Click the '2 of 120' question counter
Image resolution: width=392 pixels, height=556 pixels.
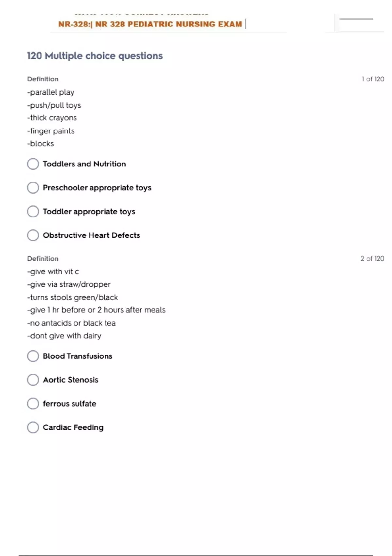click(372, 259)
